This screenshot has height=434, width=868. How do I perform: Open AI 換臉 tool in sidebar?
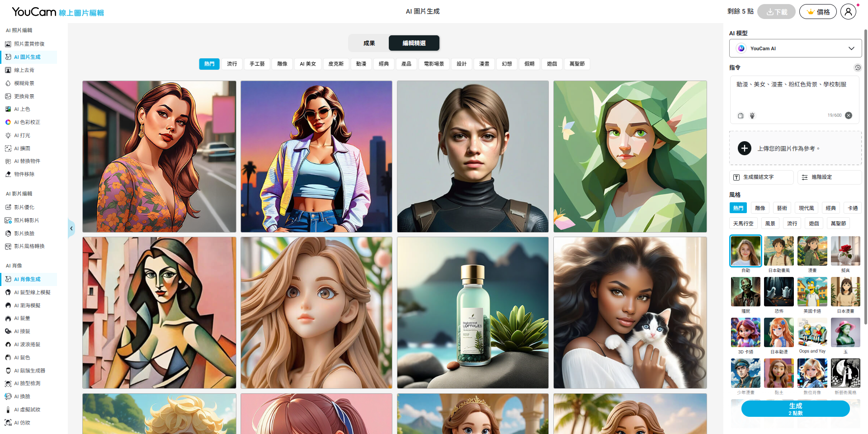pyautogui.click(x=22, y=396)
